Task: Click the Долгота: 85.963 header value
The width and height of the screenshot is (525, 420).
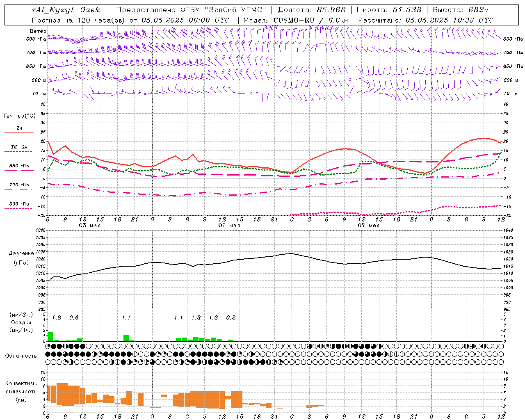Action: [x=312, y=10]
